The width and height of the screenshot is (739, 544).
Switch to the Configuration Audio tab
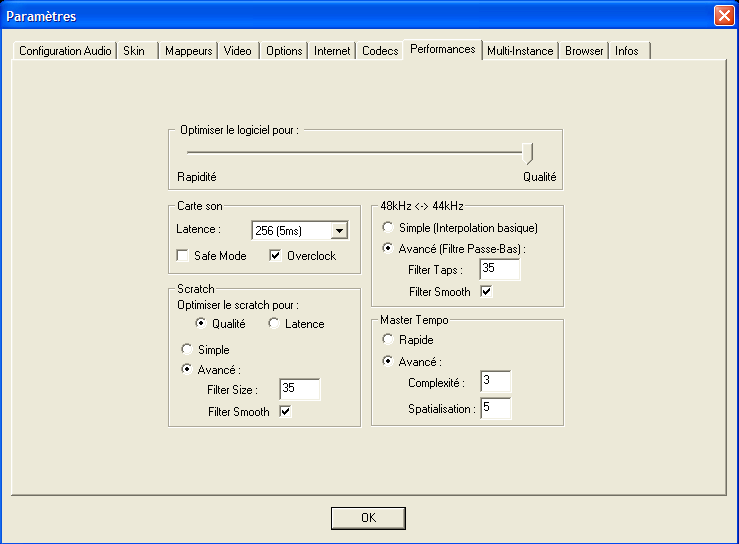65,51
